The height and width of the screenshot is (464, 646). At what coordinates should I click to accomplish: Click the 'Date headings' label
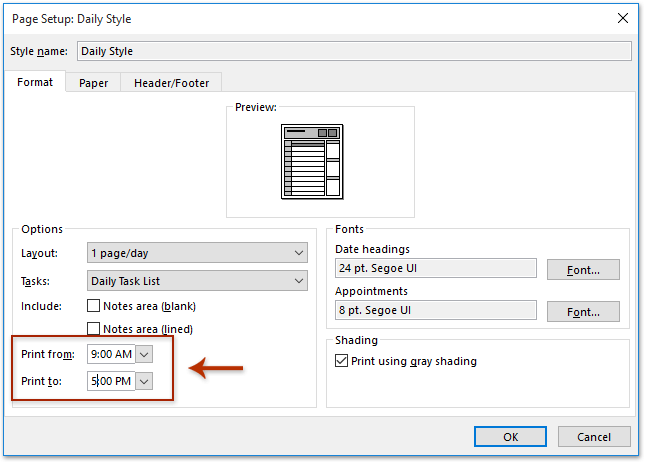pyautogui.click(x=372, y=249)
